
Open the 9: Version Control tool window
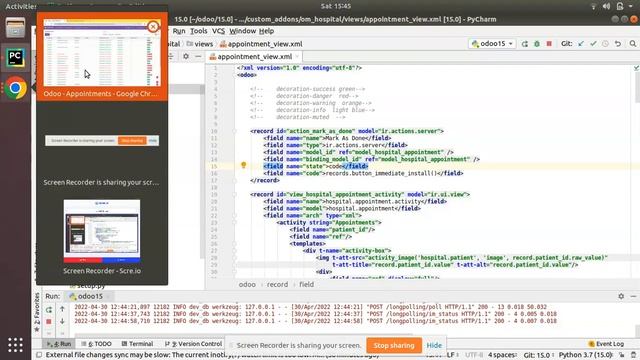tap(193, 344)
